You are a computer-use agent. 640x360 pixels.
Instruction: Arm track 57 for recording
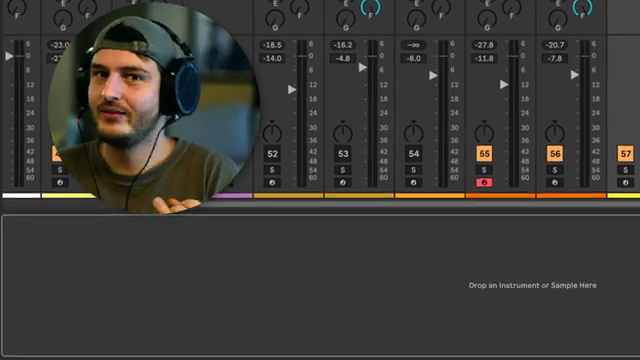click(625, 182)
